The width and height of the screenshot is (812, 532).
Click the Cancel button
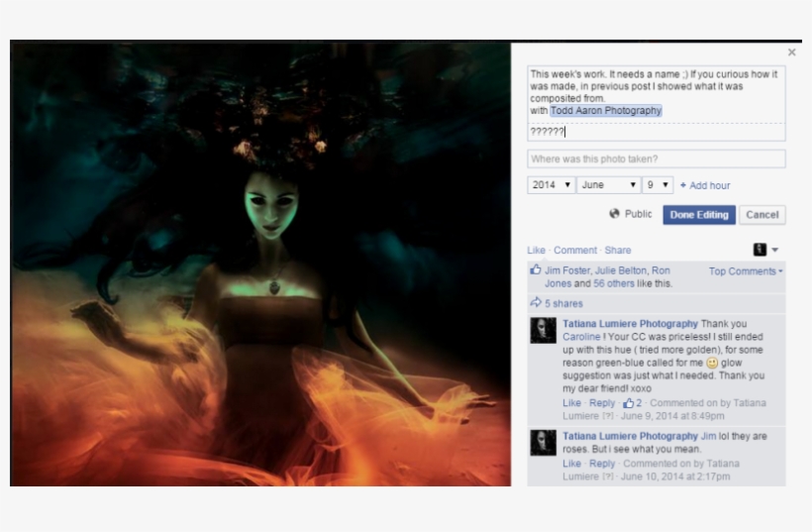point(762,214)
